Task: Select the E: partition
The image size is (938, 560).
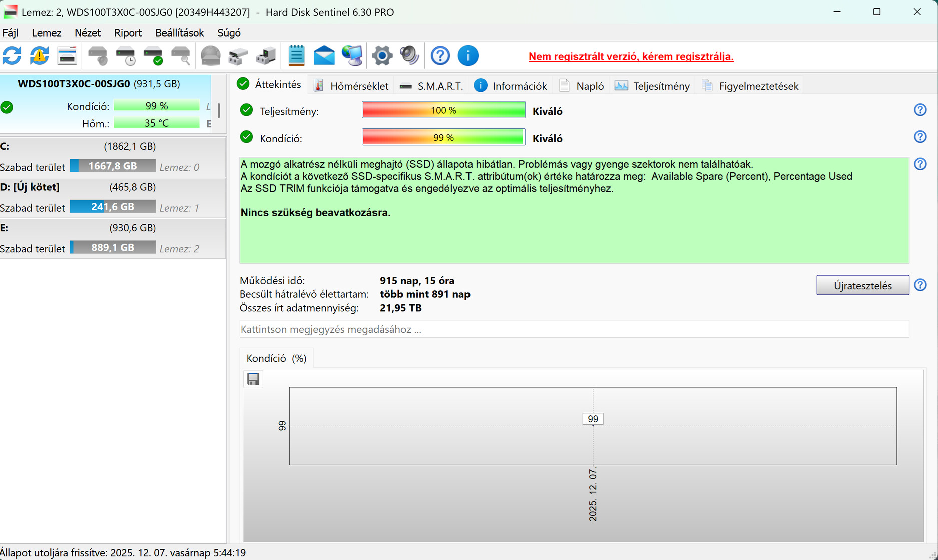Action: point(113,238)
